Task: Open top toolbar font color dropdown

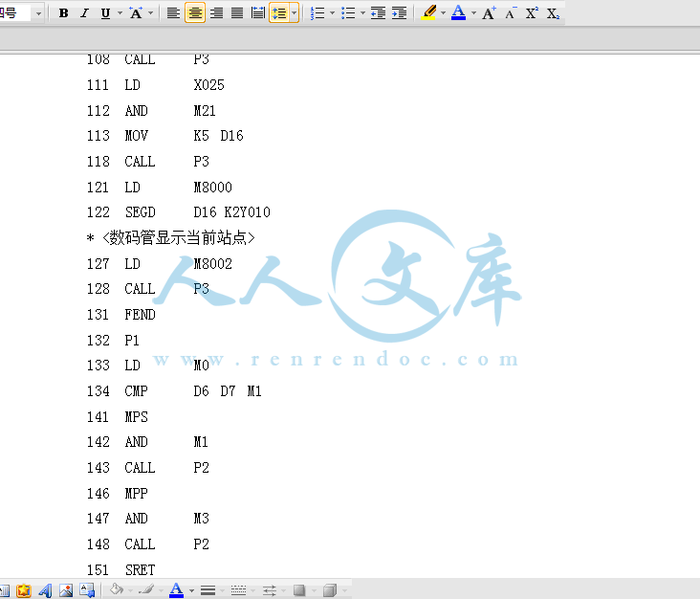Action: 473,13
